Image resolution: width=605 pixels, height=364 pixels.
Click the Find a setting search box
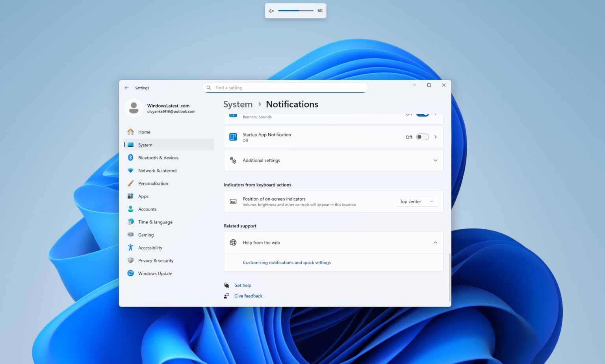285,87
